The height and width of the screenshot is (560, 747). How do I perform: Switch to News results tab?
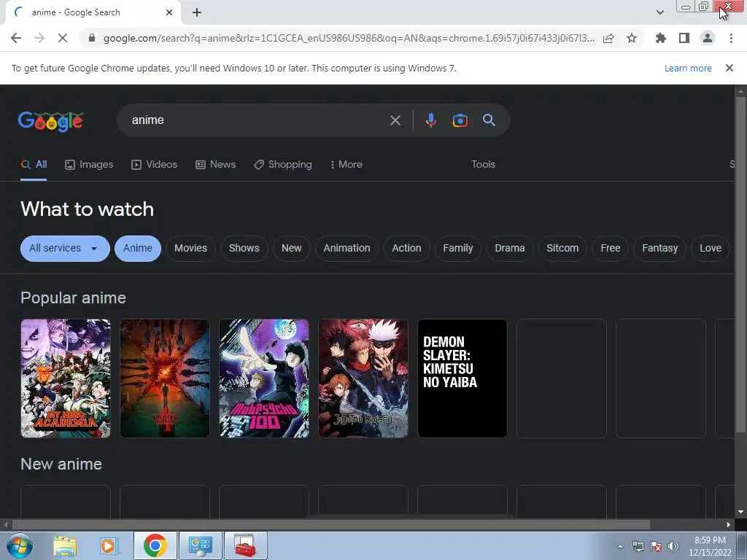215,165
